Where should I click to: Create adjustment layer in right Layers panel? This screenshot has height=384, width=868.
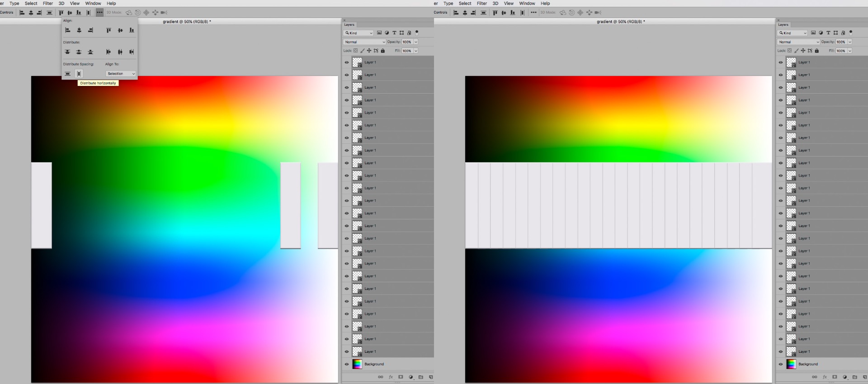[x=845, y=377]
